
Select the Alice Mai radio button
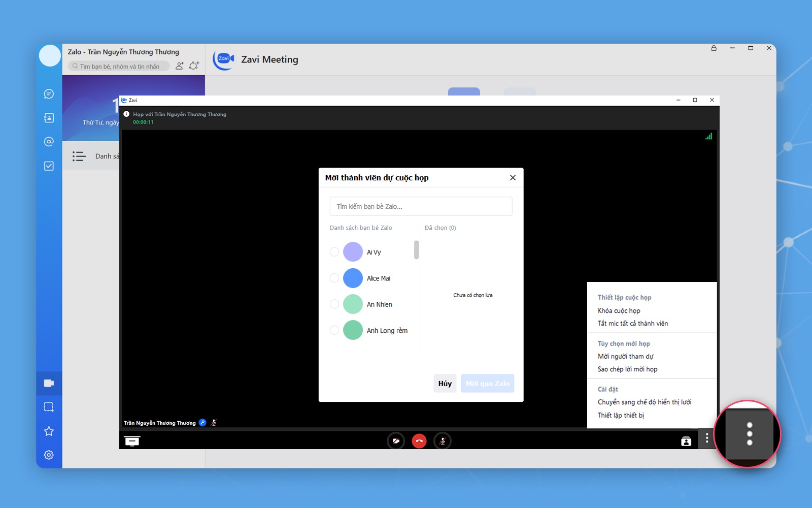tap(334, 278)
